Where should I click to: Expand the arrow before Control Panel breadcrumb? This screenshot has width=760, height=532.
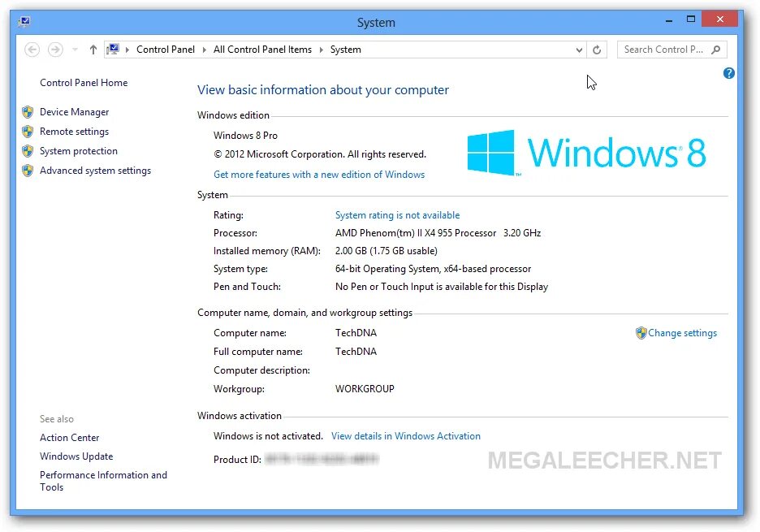[x=127, y=50]
